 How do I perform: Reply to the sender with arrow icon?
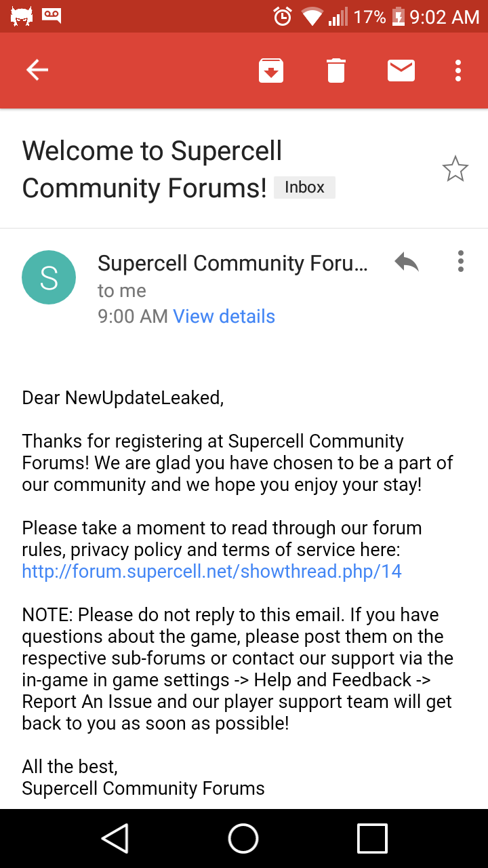coord(407,262)
